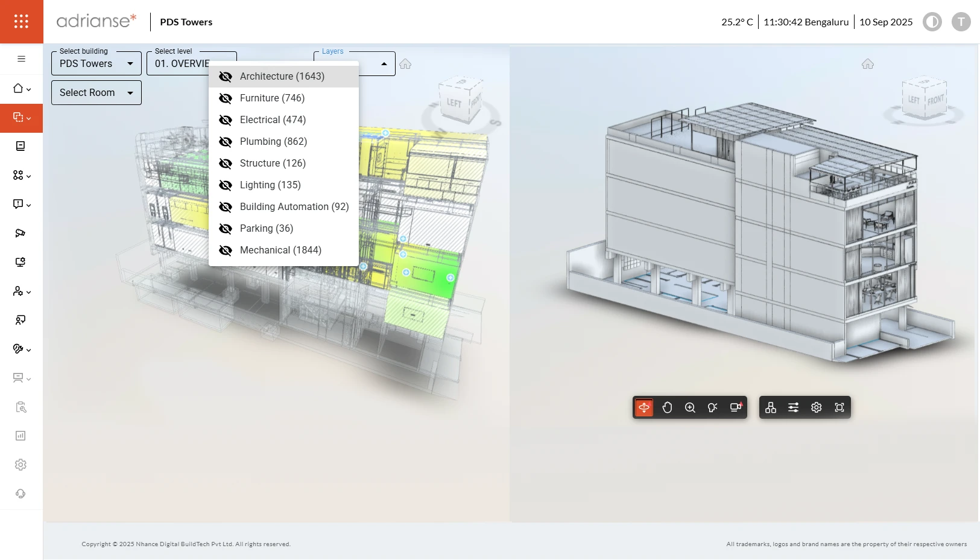Image resolution: width=980 pixels, height=560 pixels.
Task: Activate the Pan hand tool
Action: [x=667, y=407]
